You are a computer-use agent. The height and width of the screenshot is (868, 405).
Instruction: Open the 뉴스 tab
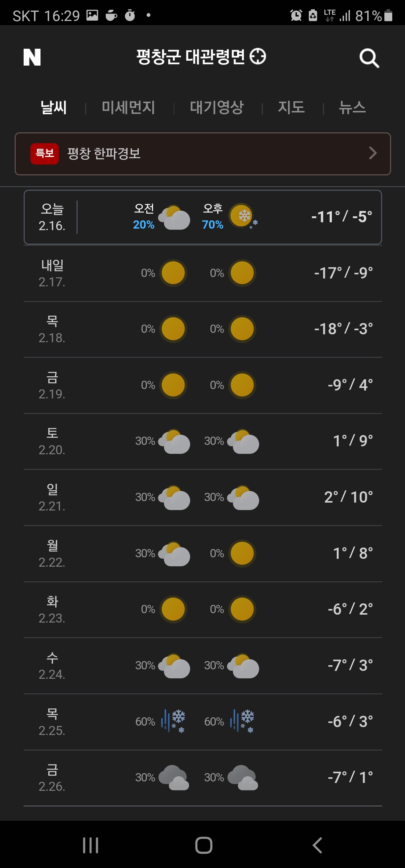point(352,108)
